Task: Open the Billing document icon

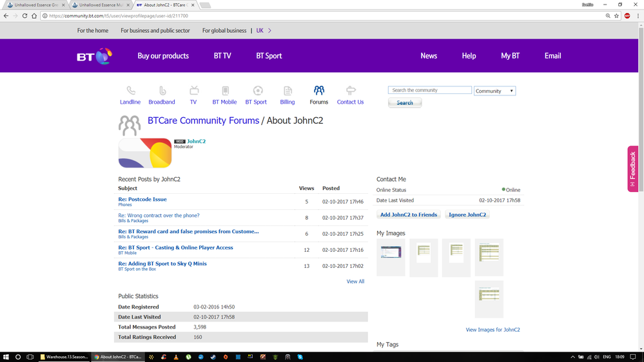Action: 288,90
